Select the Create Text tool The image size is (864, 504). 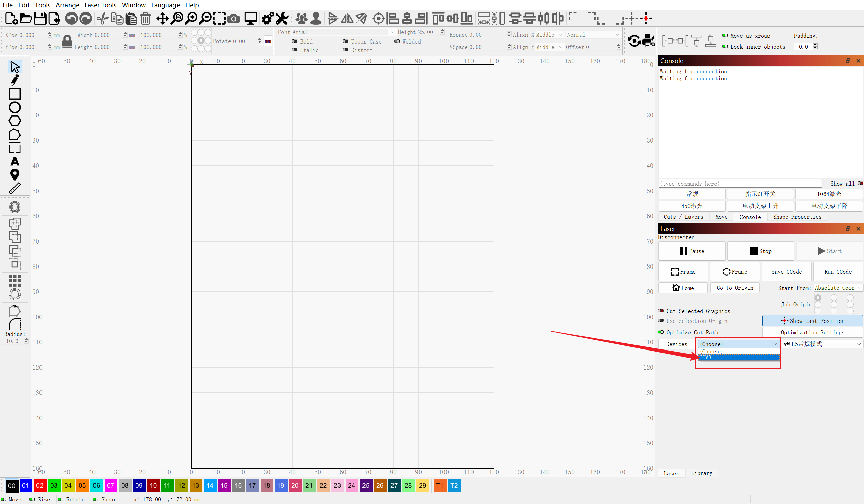(15, 161)
